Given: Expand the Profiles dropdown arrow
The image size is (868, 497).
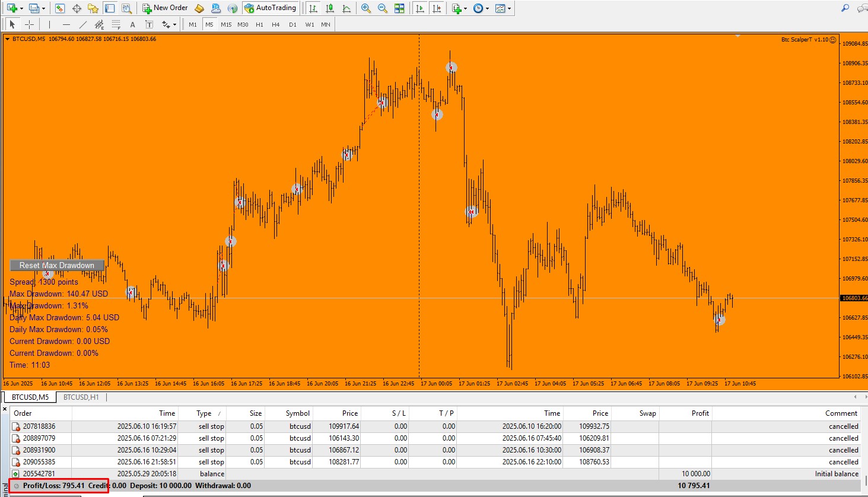Looking at the screenshot, I should [x=44, y=8].
